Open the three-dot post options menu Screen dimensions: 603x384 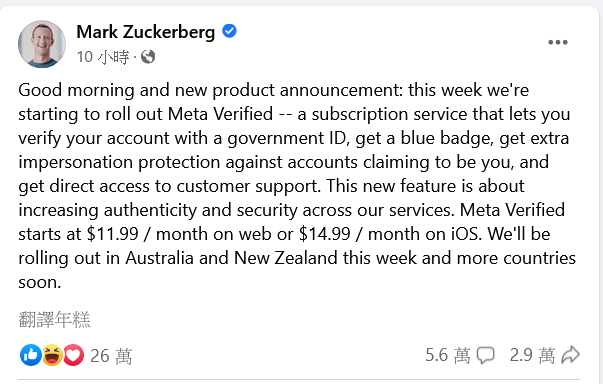[558, 42]
